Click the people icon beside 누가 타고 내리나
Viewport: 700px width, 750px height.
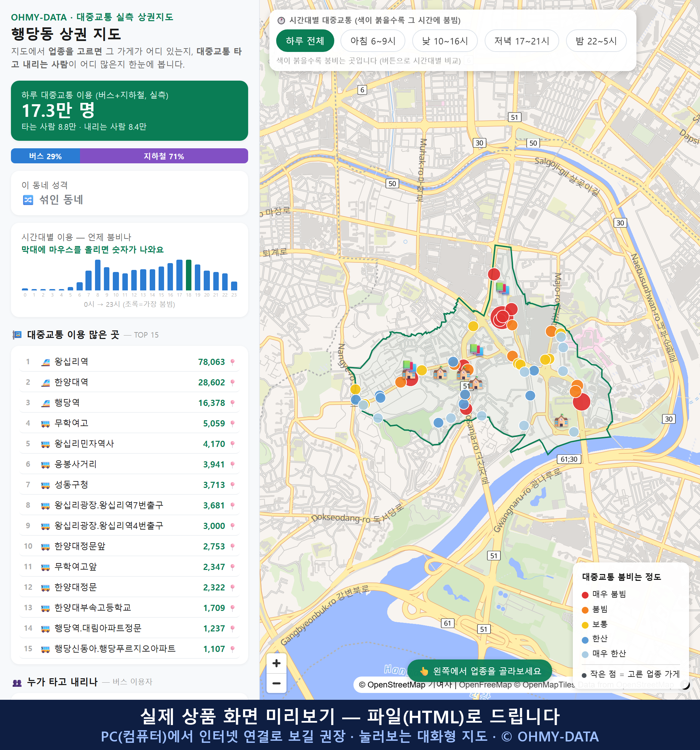17,682
